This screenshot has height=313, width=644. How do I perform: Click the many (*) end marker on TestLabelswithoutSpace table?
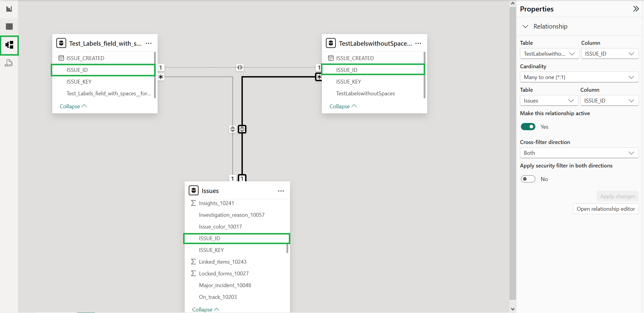[319, 77]
